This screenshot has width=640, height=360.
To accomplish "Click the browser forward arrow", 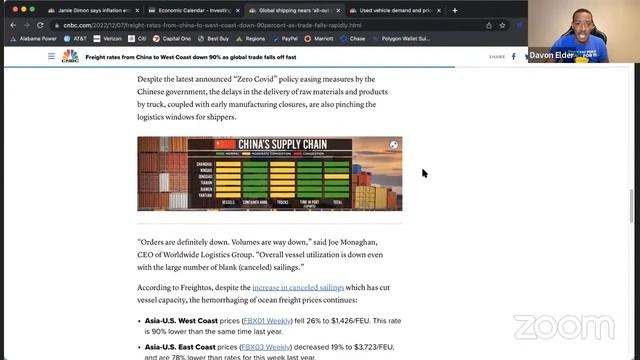I will pyautogui.click(x=27, y=25).
